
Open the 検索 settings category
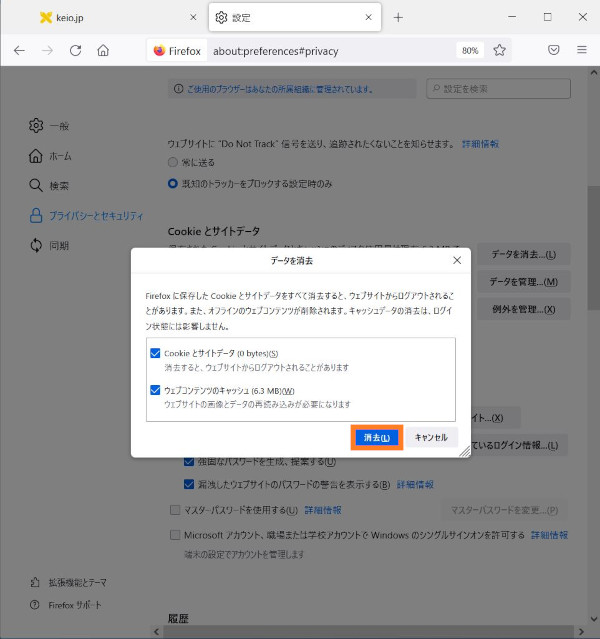(60, 185)
